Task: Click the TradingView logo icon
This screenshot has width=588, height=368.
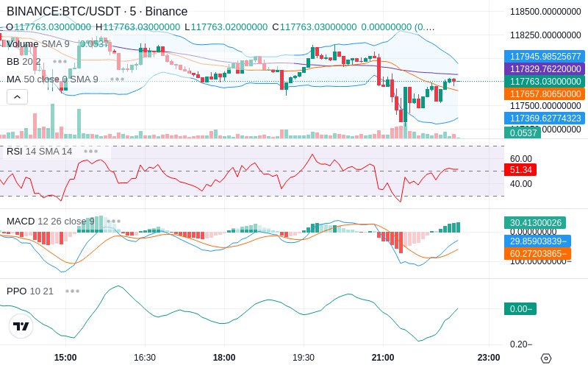Action: 21,326
